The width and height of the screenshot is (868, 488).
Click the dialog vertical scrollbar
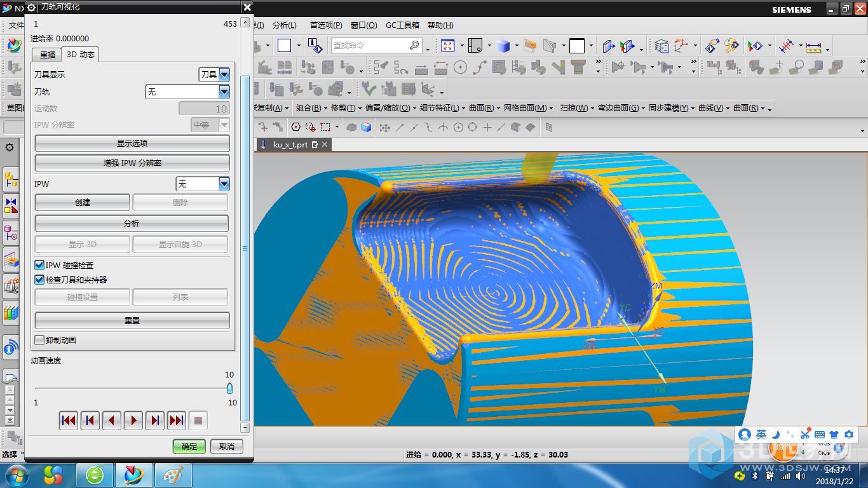pos(245,248)
